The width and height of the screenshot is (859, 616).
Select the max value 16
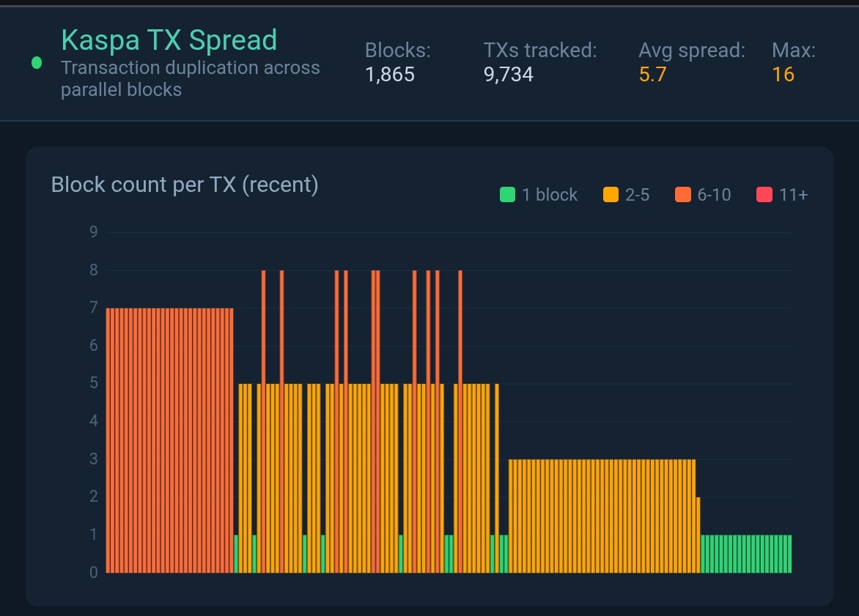tap(783, 75)
